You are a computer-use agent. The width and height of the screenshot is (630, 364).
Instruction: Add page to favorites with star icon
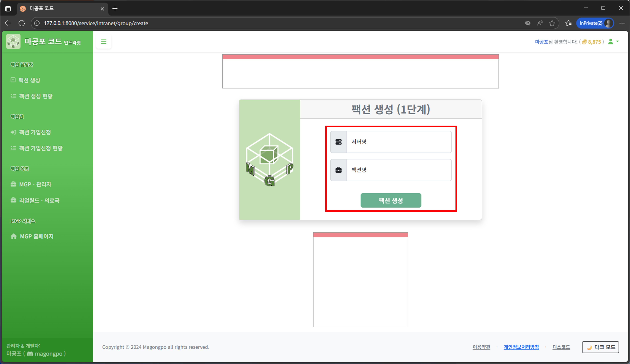click(552, 23)
